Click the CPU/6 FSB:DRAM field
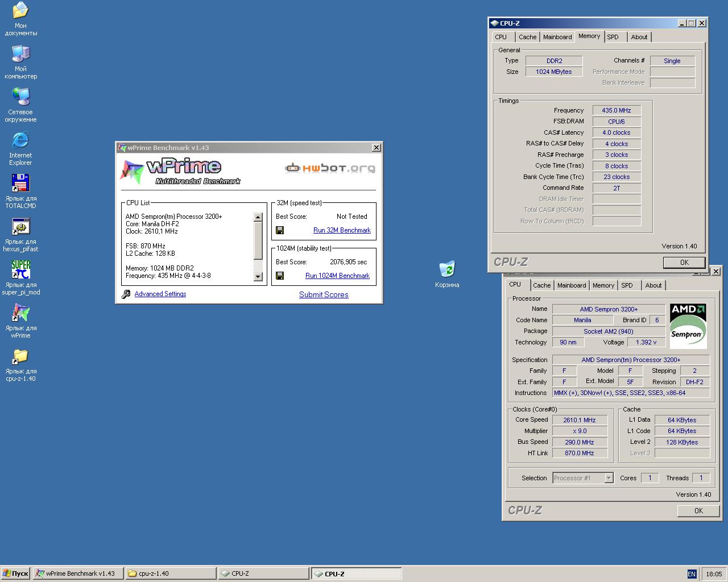The image size is (728, 582). (x=617, y=122)
